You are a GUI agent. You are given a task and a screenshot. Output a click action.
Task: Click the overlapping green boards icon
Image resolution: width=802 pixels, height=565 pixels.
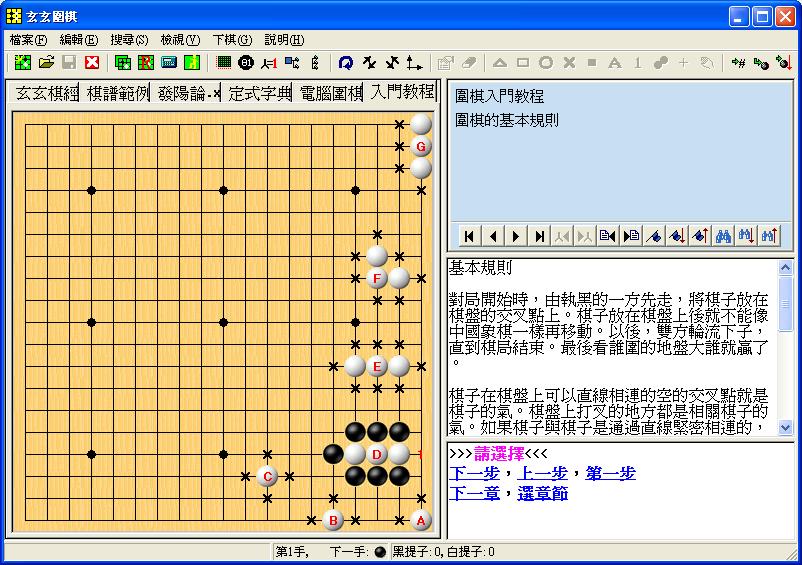point(123,62)
